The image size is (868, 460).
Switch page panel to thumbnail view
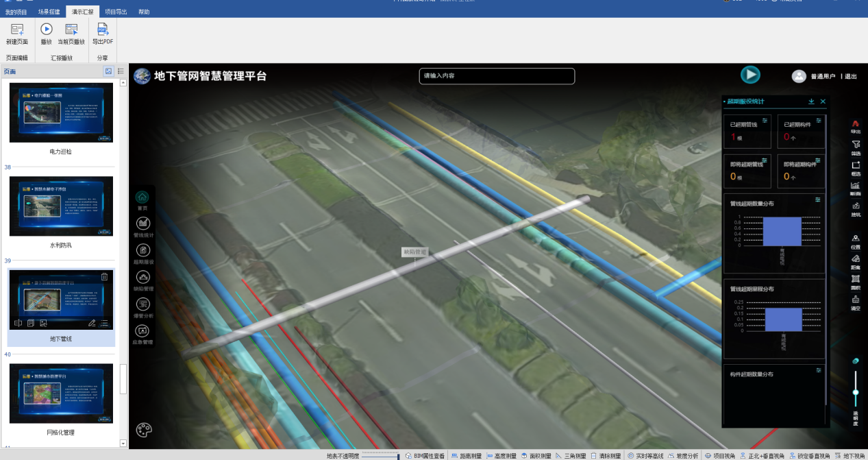[x=108, y=71]
